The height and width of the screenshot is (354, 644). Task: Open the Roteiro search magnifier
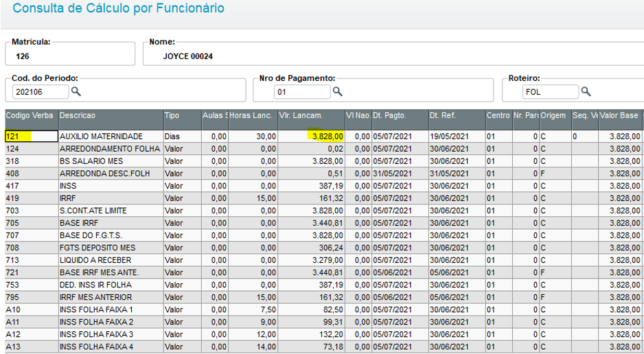tap(586, 91)
